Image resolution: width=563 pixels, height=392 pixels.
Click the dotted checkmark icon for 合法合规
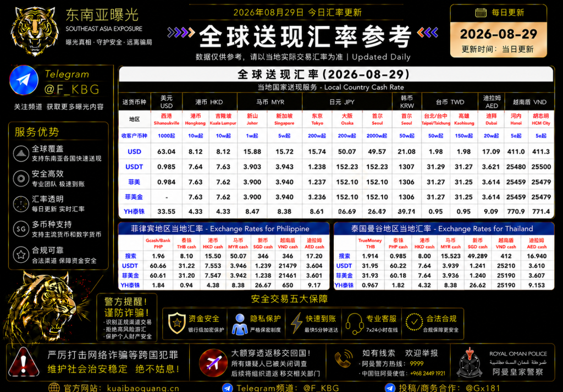click(x=415, y=322)
